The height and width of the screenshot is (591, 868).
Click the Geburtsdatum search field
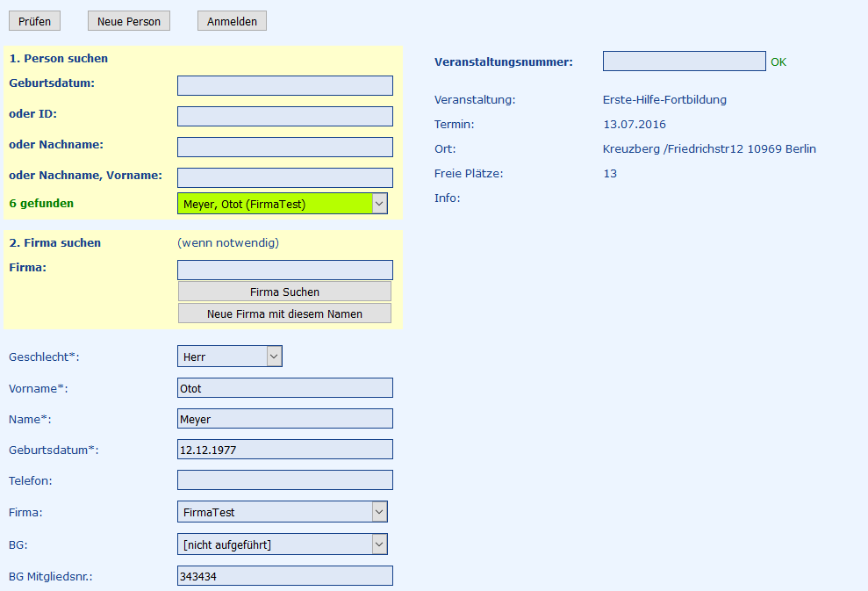(284, 85)
